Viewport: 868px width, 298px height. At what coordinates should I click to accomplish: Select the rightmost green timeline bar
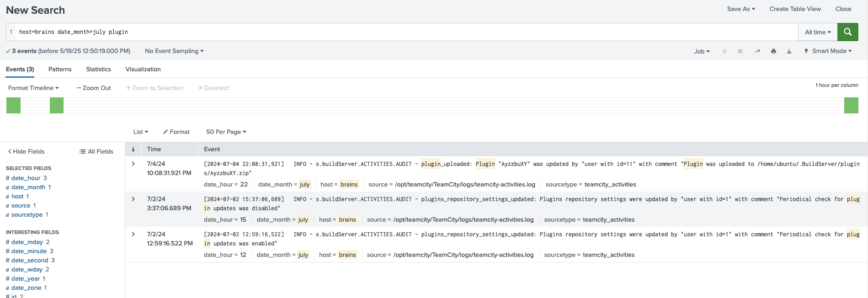[x=851, y=105]
